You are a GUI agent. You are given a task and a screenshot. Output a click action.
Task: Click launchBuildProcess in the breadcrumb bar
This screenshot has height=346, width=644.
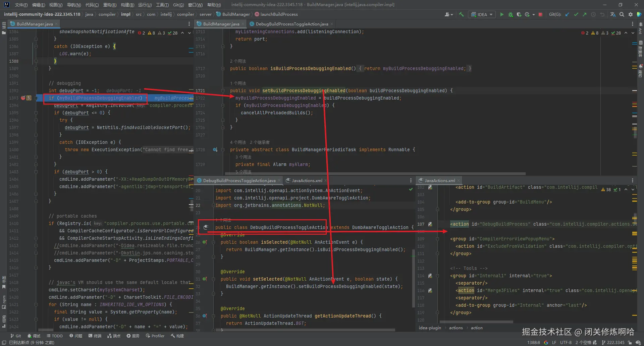pyautogui.click(x=279, y=14)
